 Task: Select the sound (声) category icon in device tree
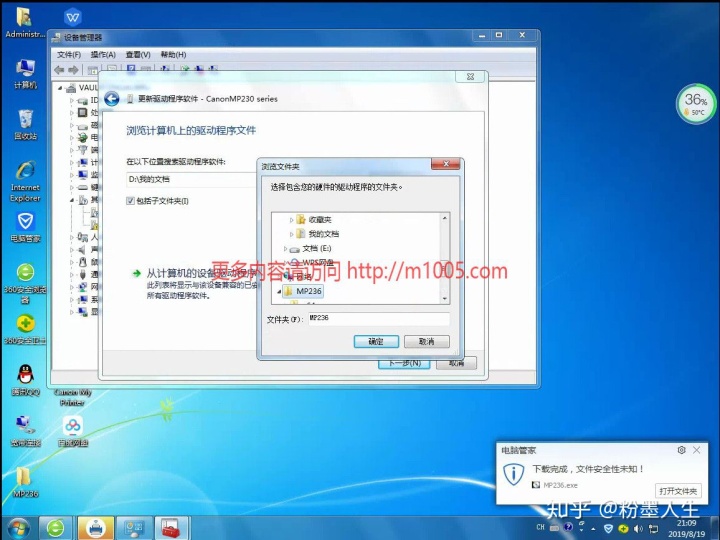pyautogui.click(x=82, y=249)
